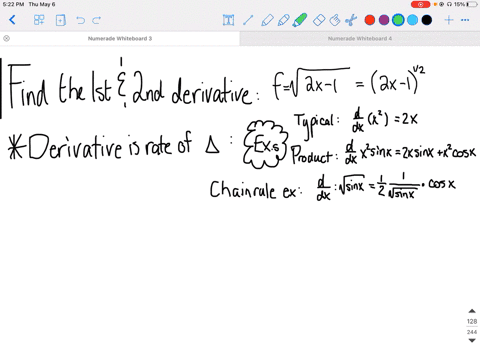Open the three-dot more options menu

(x=465, y=20)
